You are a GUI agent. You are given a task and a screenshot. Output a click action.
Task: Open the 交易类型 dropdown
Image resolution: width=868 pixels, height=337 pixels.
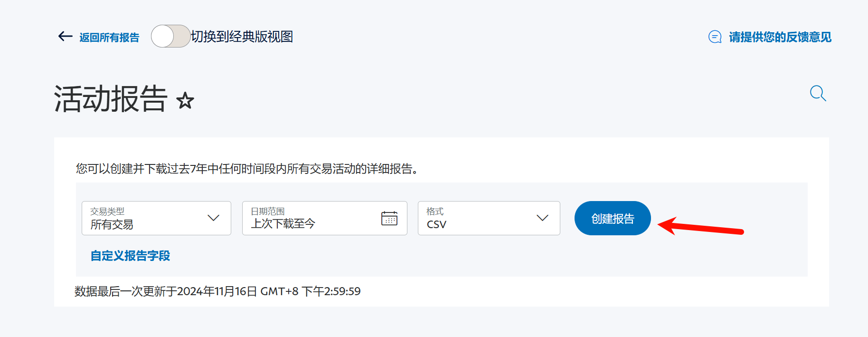pos(156,218)
